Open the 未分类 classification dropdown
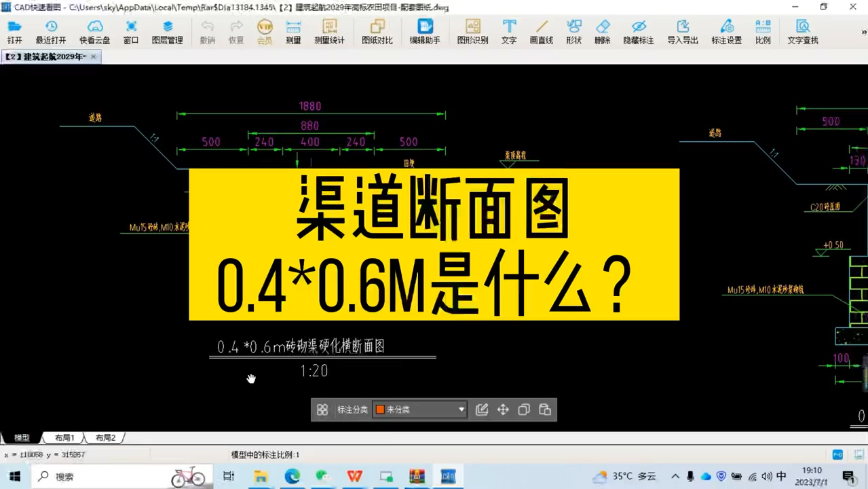The image size is (868, 489). point(461,409)
